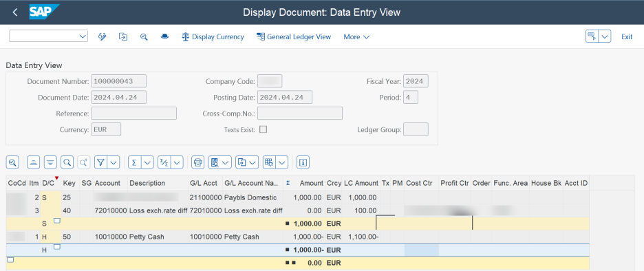
Task: Select posting key 40 cell
Action: point(70,210)
